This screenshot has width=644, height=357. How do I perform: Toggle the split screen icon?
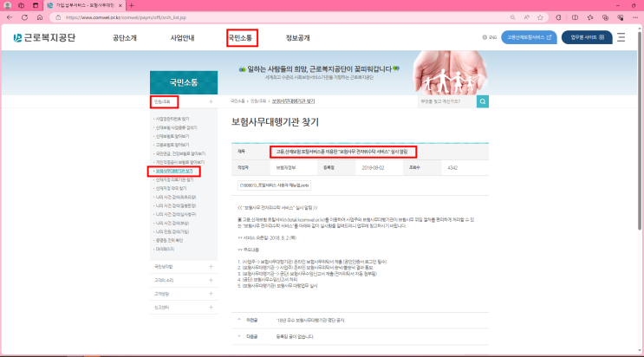[x=575, y=17]
